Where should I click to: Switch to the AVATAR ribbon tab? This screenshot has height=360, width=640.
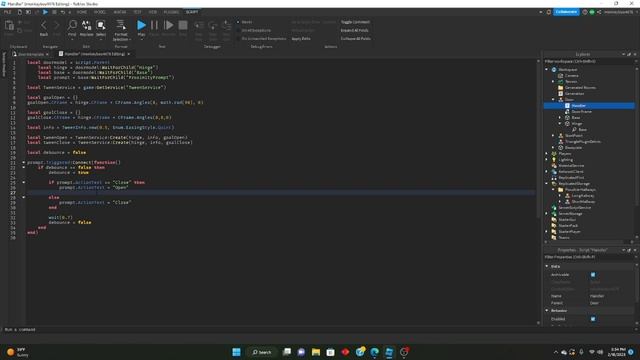pos(120,12)
